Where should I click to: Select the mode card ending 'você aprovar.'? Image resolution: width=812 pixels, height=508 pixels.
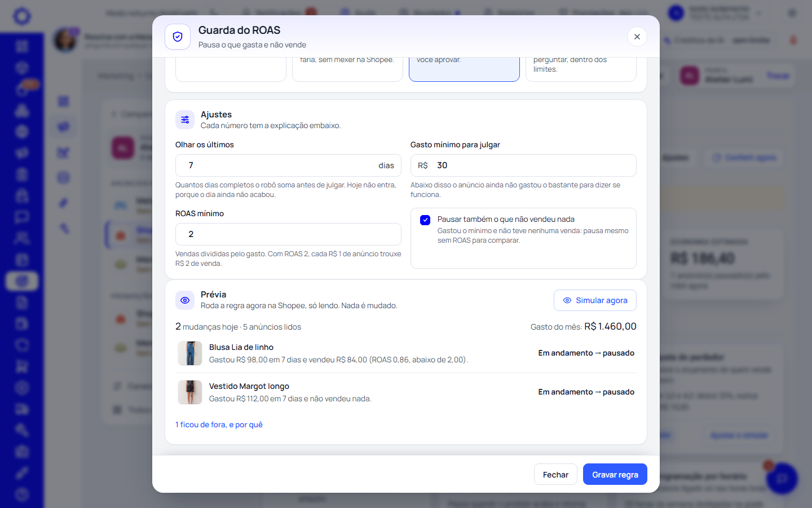(x=464, y=69)
